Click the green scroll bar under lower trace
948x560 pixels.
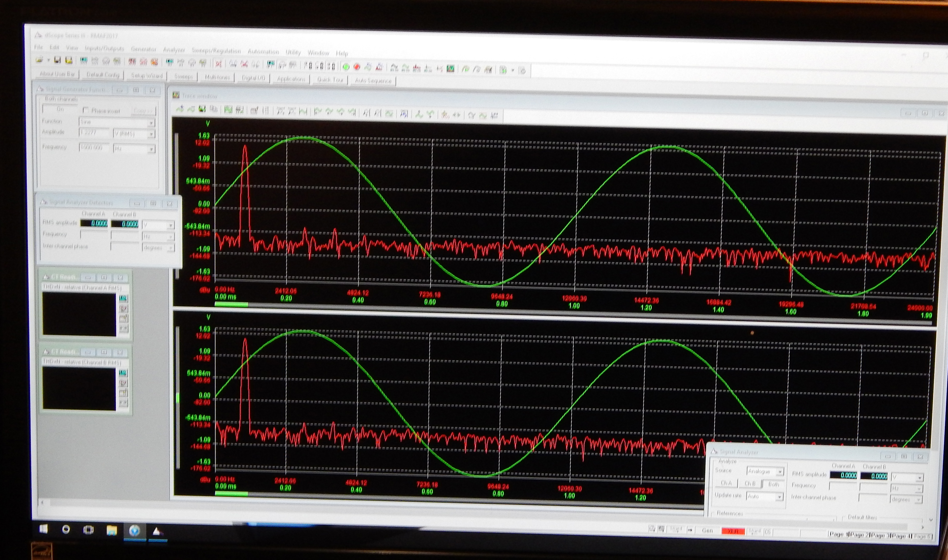click(231, 493)
